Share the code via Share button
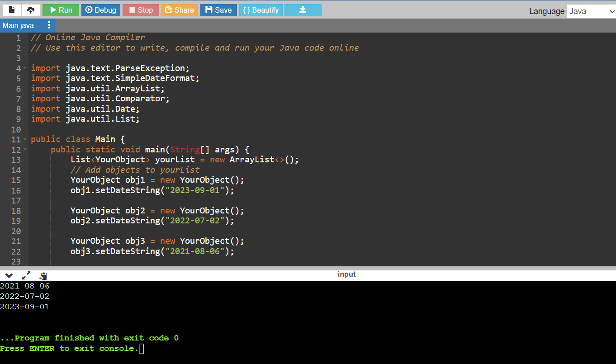 180,10
